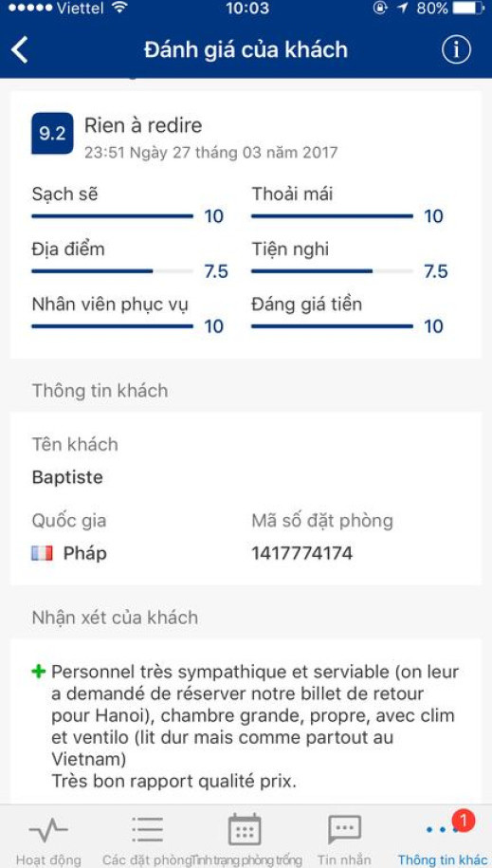The width and height of the screenshot is (492, 868).
Task: Tap the Sạch sẽ rating bar
Action: (x=113, y=216)
